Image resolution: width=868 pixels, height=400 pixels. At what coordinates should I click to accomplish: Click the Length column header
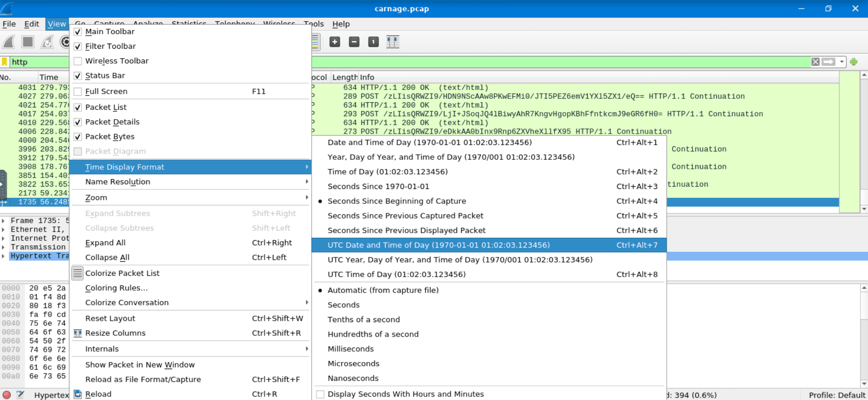pos(345,77)
